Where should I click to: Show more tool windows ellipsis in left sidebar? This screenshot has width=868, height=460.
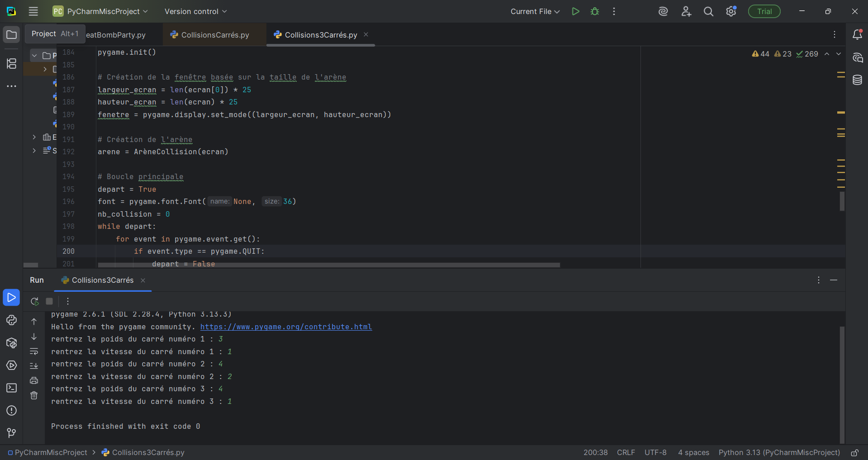[11, 86]
